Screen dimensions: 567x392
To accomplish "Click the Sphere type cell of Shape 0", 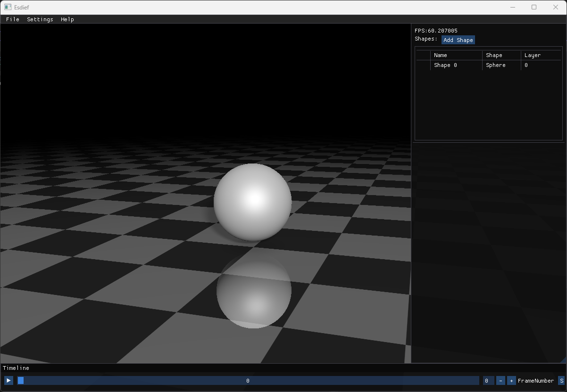I will coord(496,65).
